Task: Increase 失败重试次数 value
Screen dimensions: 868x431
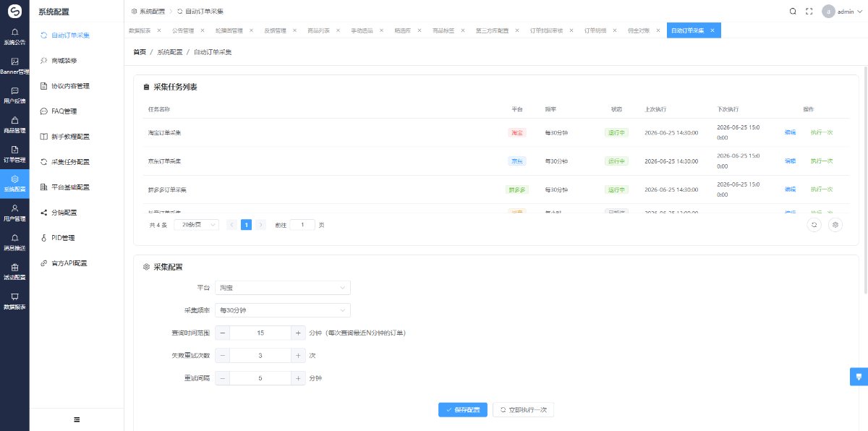Action: 298,355
